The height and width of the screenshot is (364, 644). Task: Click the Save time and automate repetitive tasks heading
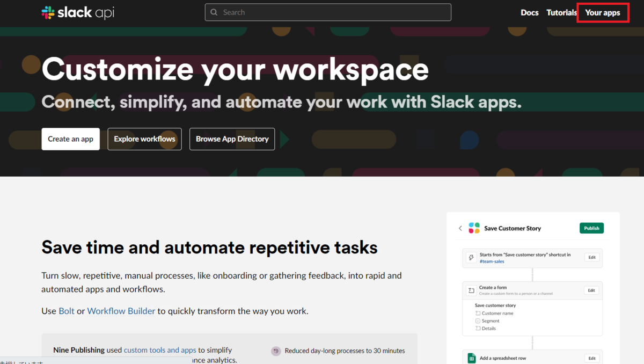(209, 247)
